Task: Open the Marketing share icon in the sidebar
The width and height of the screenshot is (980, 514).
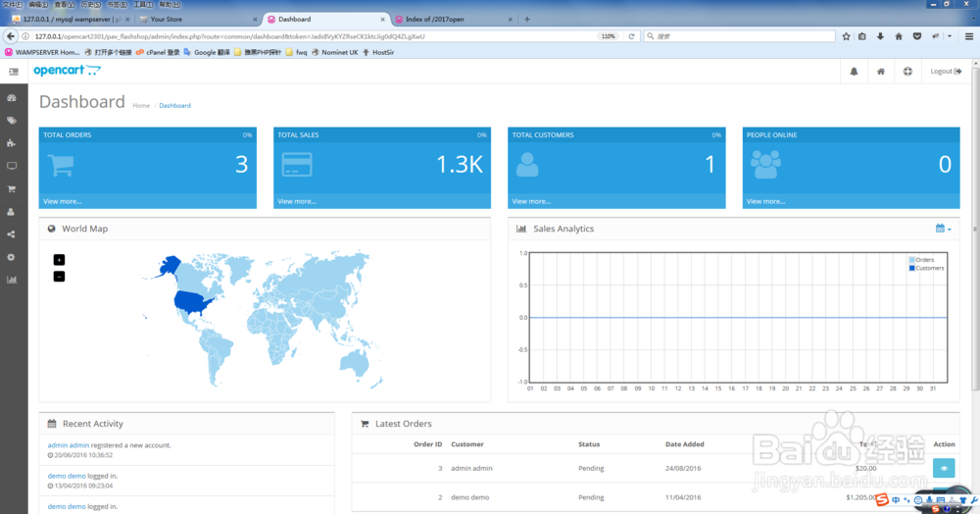Action: pyautogui.click(x=11, y=234)
